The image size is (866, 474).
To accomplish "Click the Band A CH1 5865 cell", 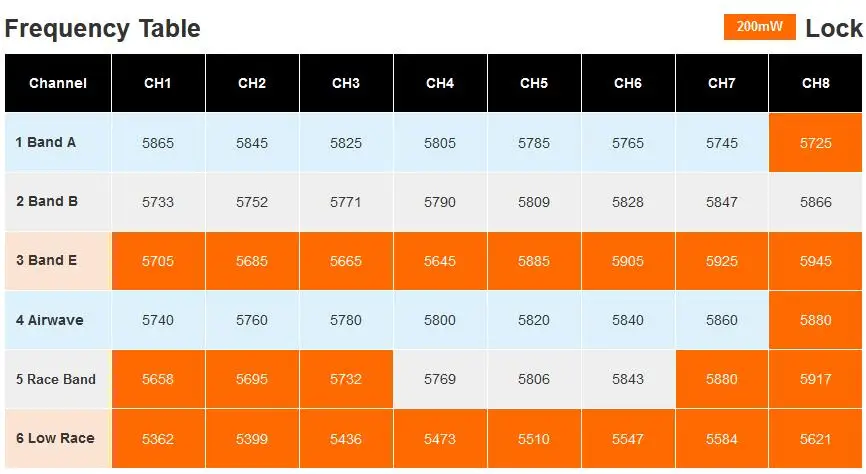I will coord(158,143).
